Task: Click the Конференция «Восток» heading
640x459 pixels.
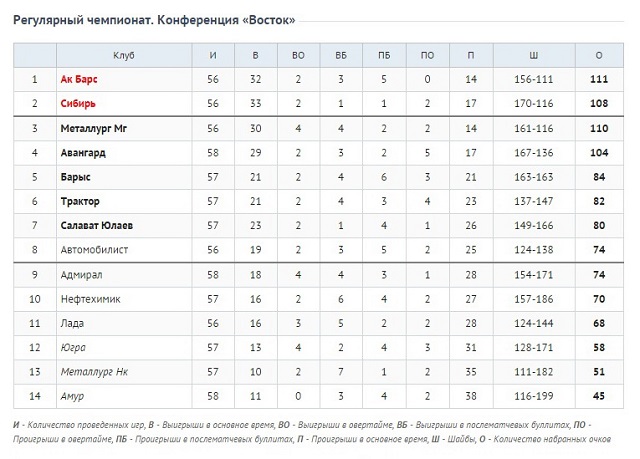Action: 226,20
